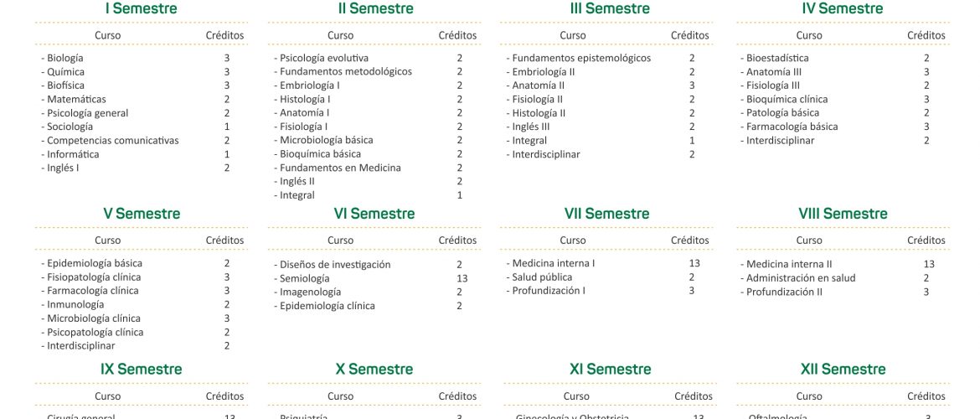Screen dimensions: 980x419
Task: Select Créditos column header under VIII Semestre
Action: tap(926, 241)
